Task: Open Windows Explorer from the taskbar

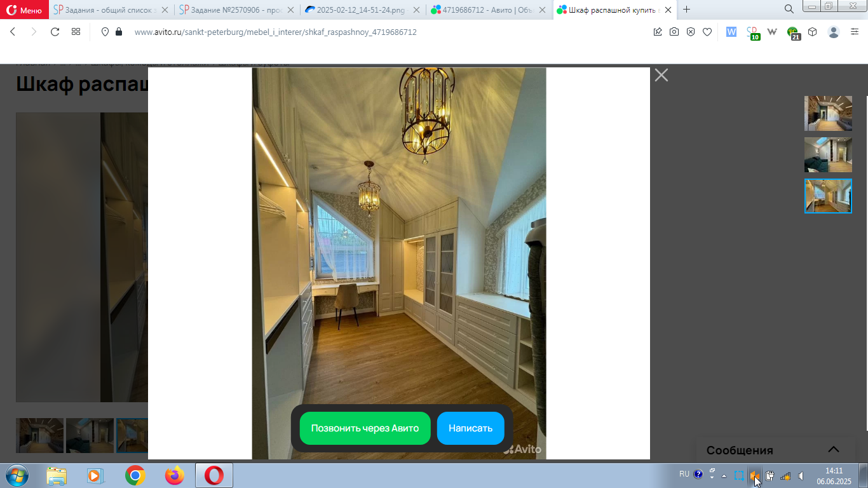Action: tap(57, 475)
